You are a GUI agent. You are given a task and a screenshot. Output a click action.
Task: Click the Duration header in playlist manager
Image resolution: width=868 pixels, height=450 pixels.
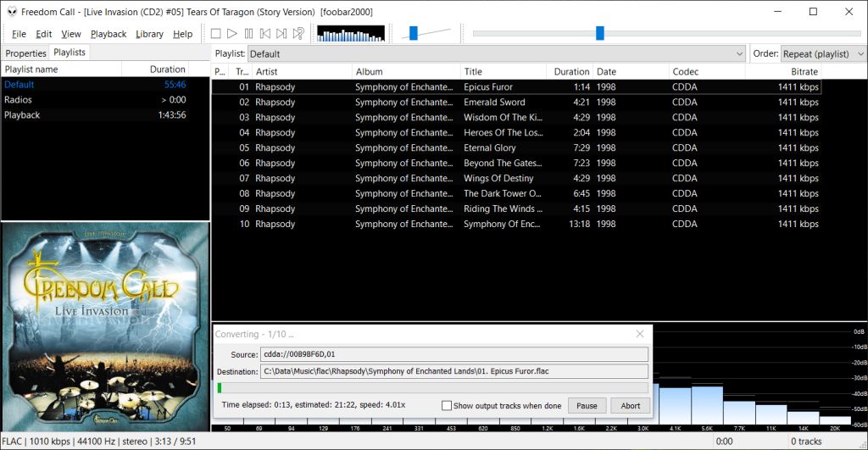point(155,69)
